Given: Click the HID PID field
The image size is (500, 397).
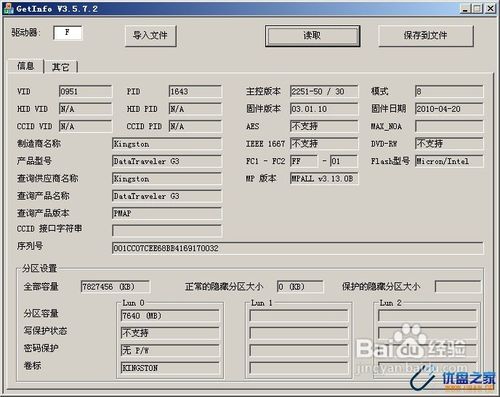Looking at the screenshot, I should coord(195,109).
